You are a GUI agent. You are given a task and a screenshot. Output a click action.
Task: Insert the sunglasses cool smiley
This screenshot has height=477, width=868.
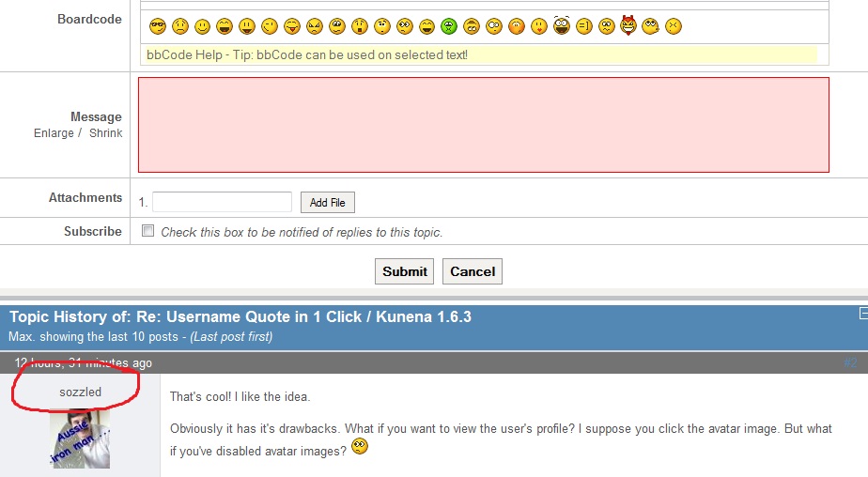click(157, 26)
